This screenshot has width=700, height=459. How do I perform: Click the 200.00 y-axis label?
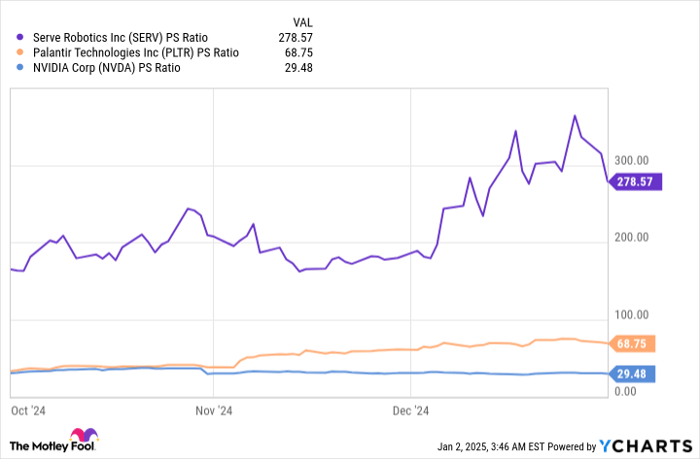[x=633, y=238]
